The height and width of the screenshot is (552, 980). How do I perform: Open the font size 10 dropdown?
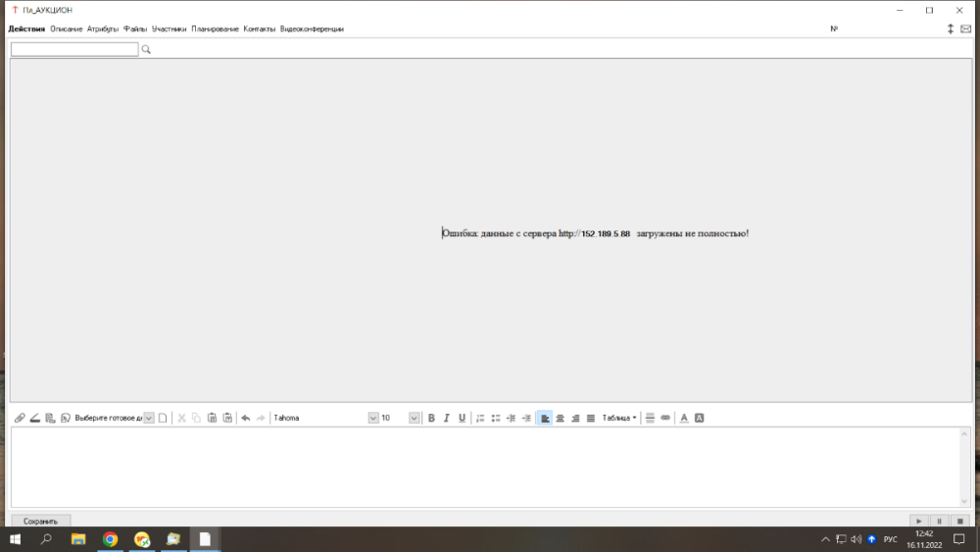click(414, 418)
